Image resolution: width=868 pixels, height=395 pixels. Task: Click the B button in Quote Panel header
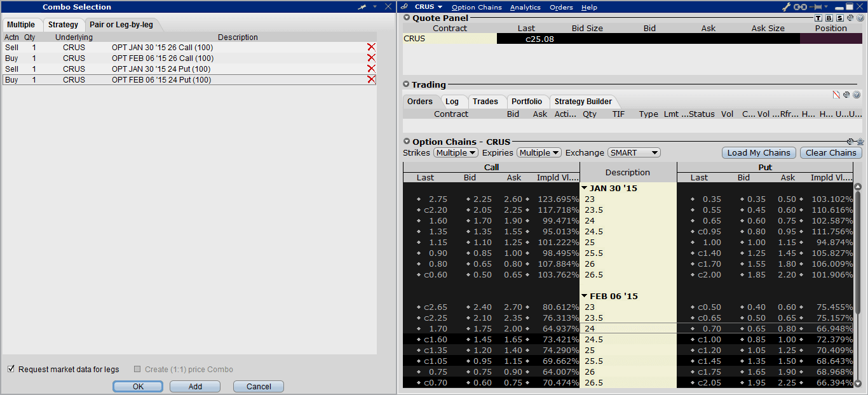pos(829,18)
